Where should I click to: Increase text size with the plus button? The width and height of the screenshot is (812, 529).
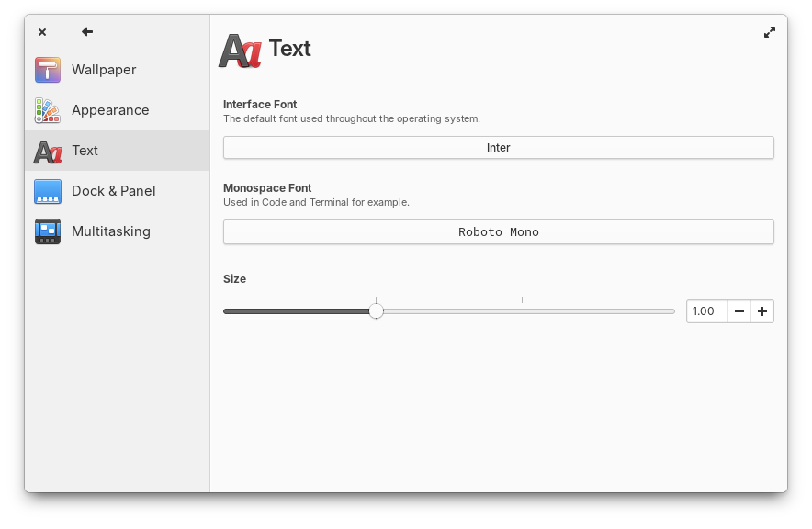pos(762,311)
